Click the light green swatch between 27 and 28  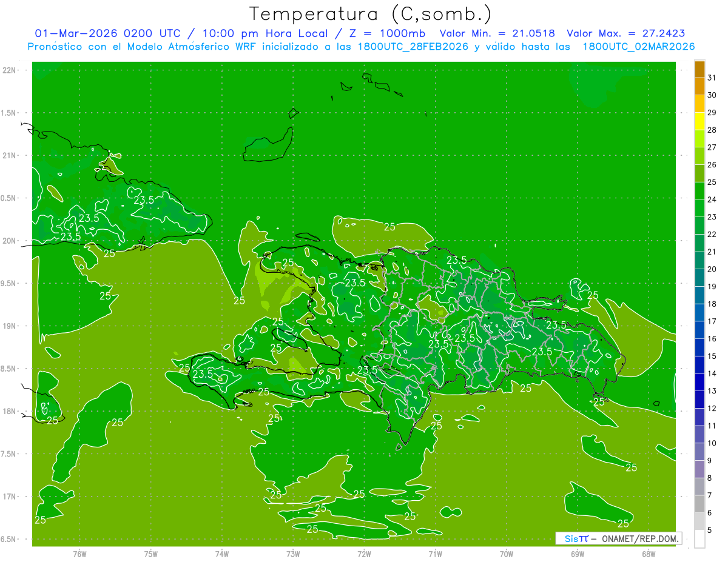tap(699, 139)
